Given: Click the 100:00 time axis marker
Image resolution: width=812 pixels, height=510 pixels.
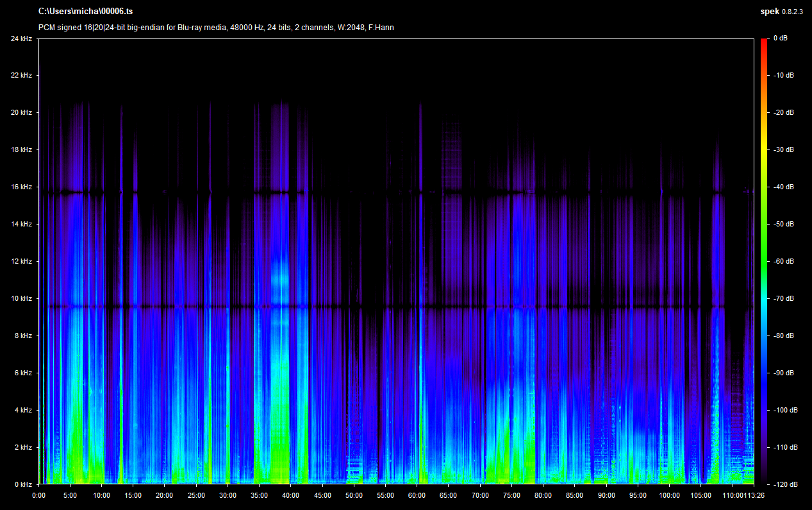Looking at the screenshot, I should [669, 495].
